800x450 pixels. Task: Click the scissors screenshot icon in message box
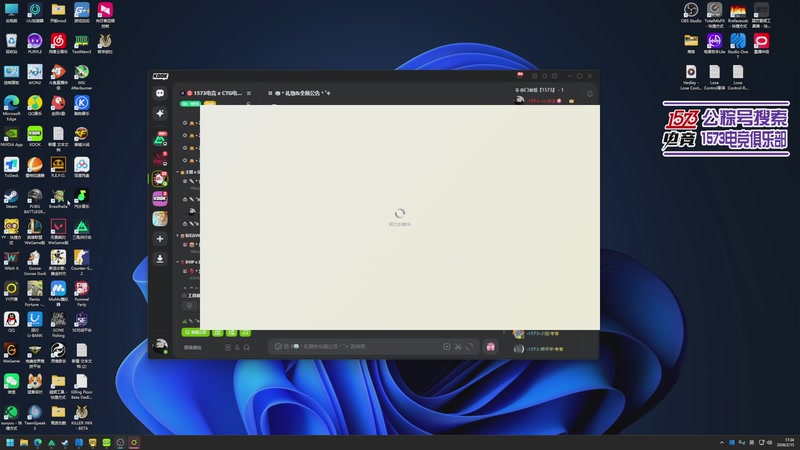[458, 346]
